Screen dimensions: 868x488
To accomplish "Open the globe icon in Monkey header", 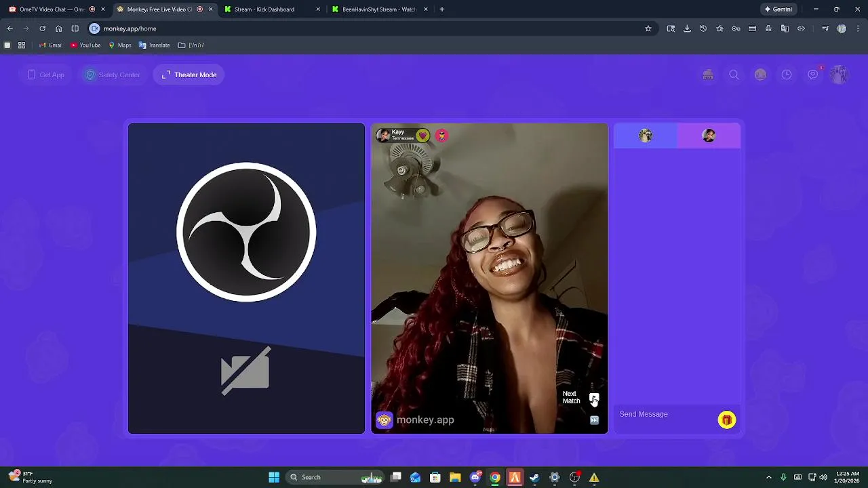I will [x=760, y=75].
